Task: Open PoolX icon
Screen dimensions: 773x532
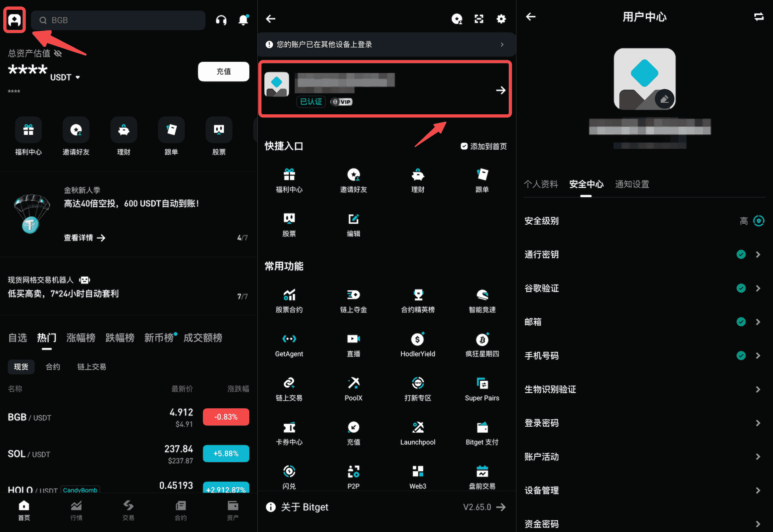Action: (x=353, y=383)
